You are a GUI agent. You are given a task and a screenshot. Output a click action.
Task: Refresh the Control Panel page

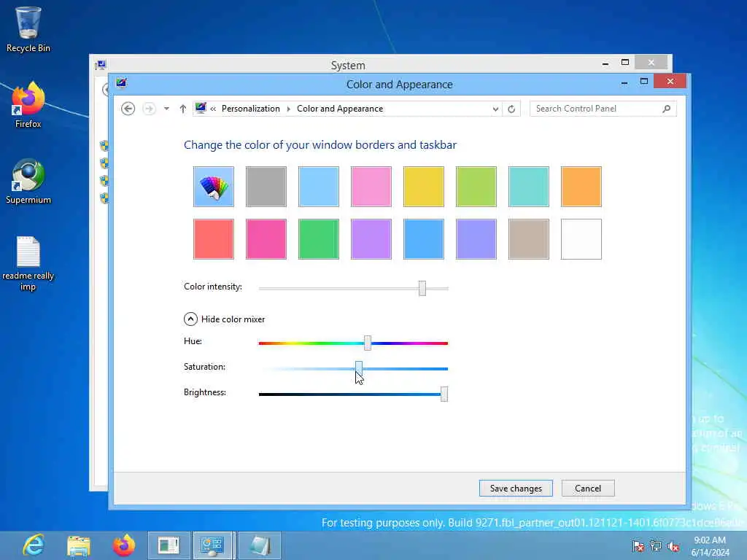(511, 109)
